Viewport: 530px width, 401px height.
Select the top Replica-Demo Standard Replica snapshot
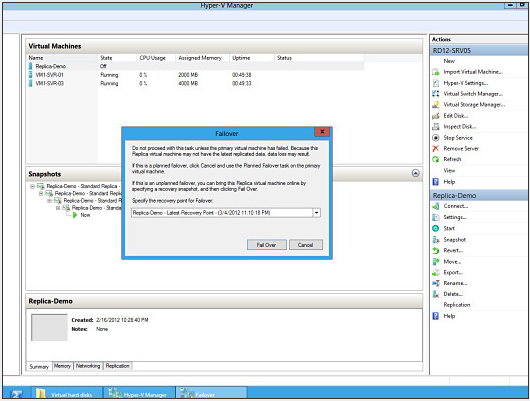tap(83, 186)
